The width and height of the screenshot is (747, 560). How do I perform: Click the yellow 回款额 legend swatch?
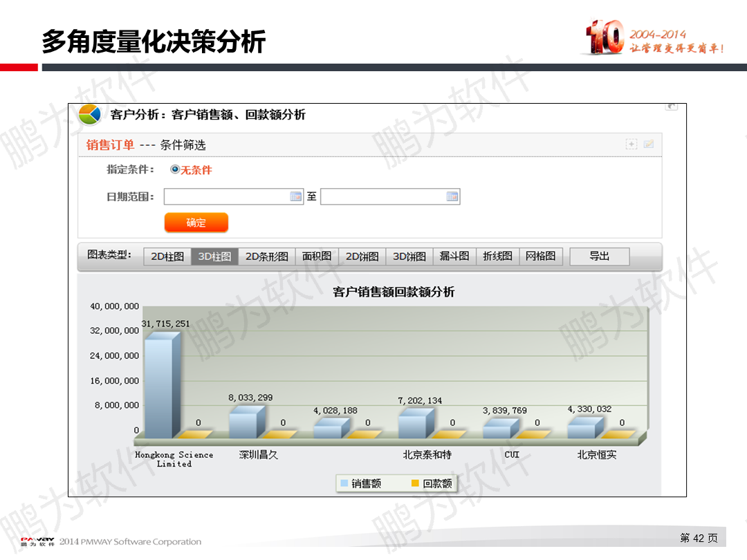(415, 483)
